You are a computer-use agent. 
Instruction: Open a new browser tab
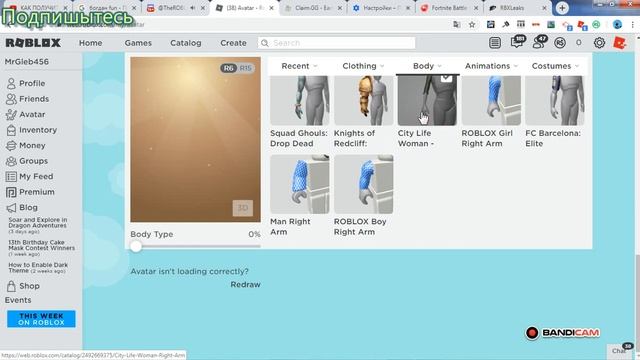(x=562, y=8)
